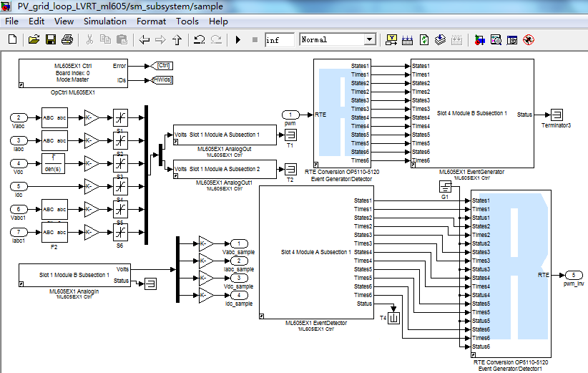Go up to the parent system

click(177, 40)
